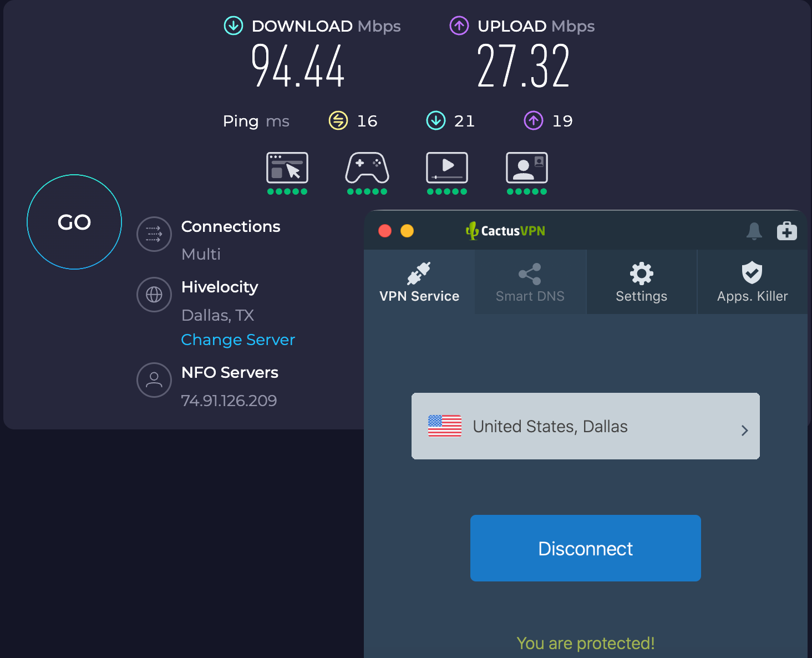
Task: Open Change Server link
Action: (x=237, y=340)
